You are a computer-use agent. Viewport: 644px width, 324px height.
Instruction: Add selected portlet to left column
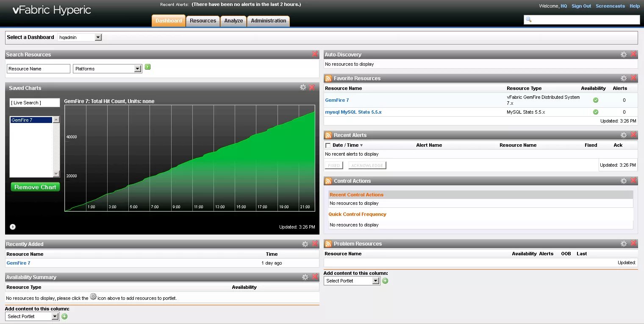64,316
